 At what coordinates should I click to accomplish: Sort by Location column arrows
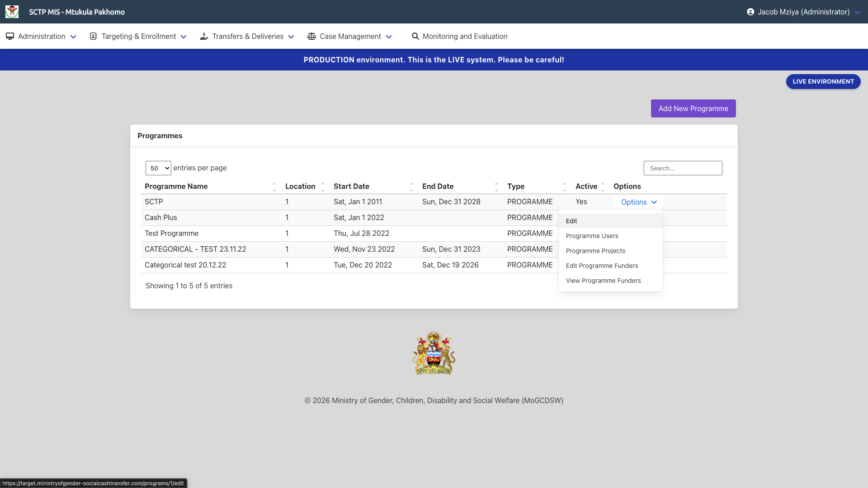pyautogui.click(x=323, y=187)
